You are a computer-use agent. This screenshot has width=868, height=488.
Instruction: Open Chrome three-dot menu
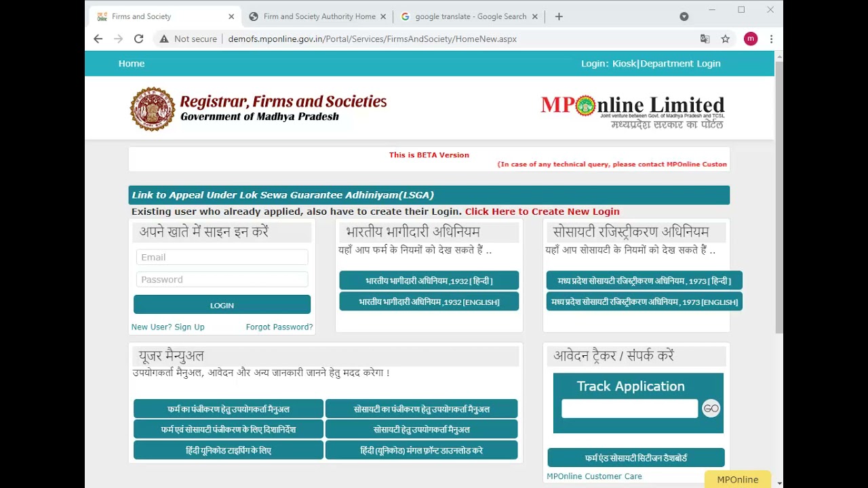(x=771, y=39)
